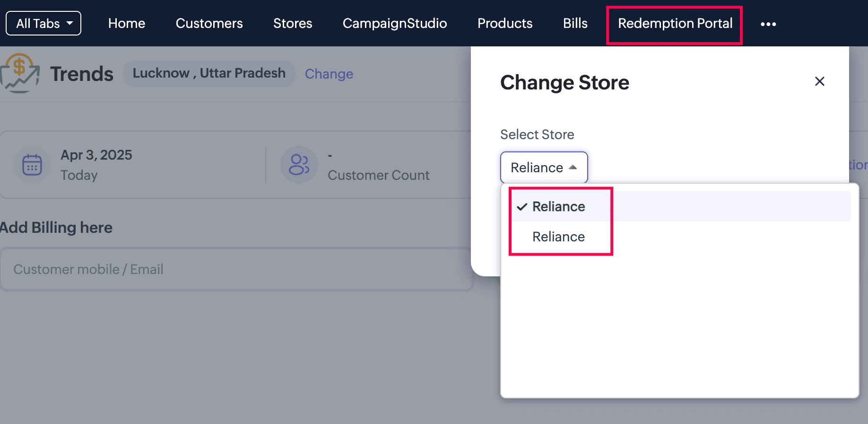Show more tabs via three-dots icon
Viewport: 868px width, 424px height.
[x=768, y=24]
